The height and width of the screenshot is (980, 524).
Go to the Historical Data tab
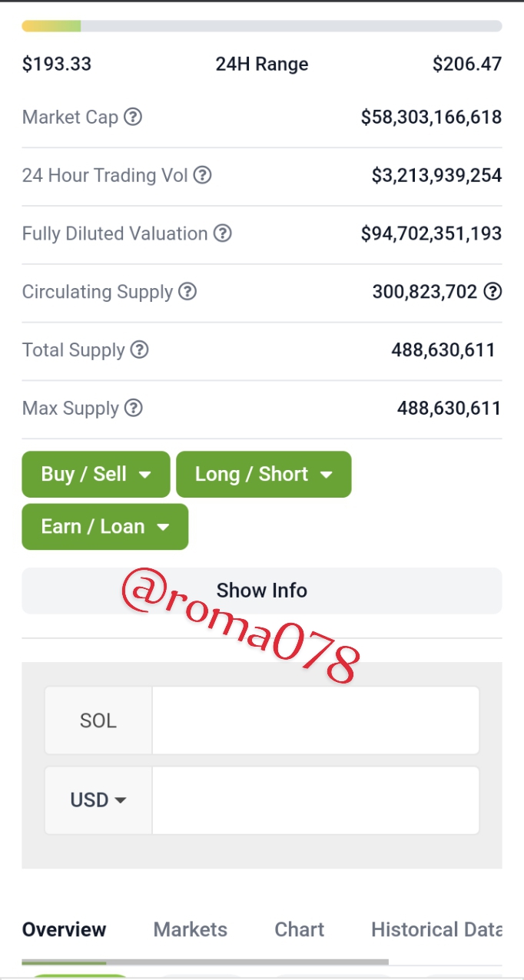pos(436,929)
